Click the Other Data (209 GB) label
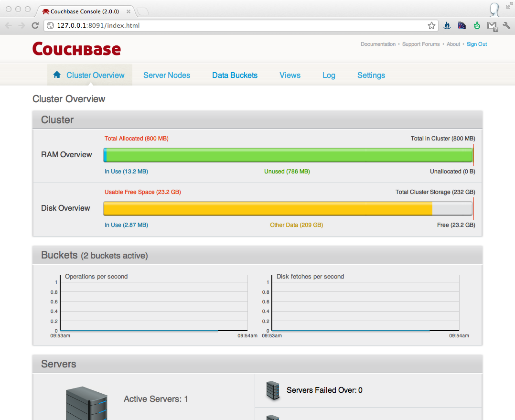 296,225
